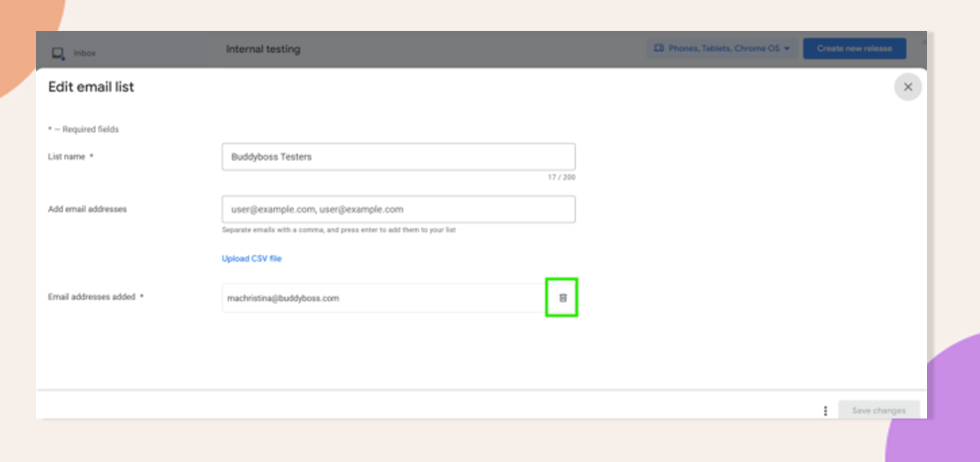Click the Add email addresses label
The height and width of the screenshot is (462, 980).
click(88, 209)
